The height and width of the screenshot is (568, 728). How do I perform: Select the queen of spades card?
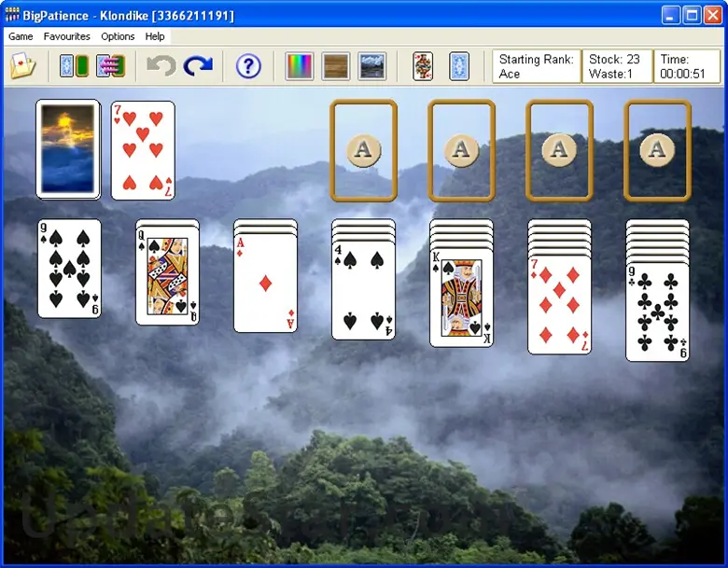pos(168,276)
